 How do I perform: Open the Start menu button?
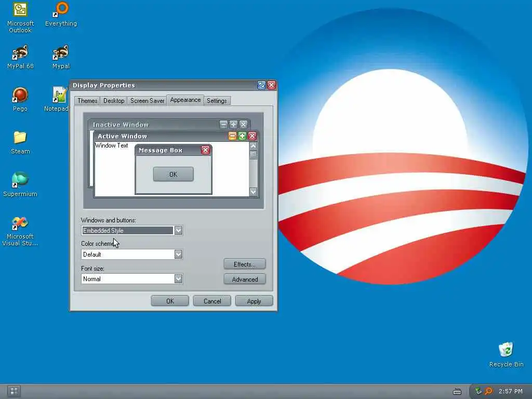click(x=14, y=391)
